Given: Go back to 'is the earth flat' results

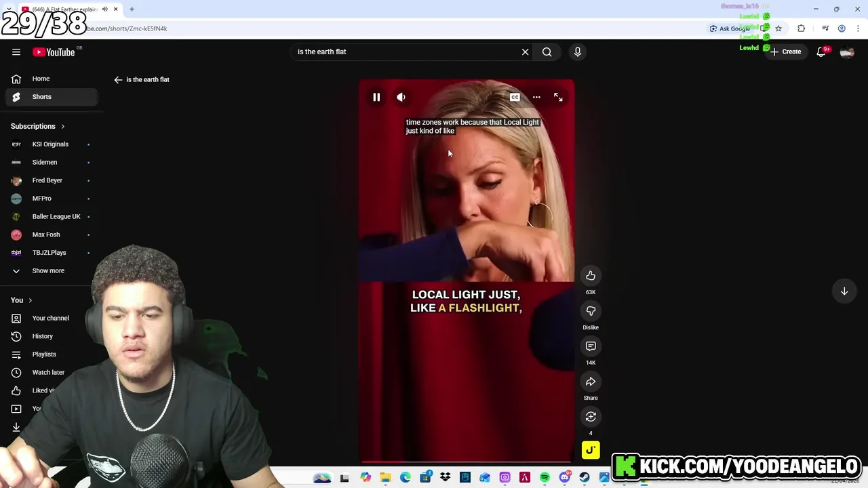Looking at the screenshot, I should 118,80.
